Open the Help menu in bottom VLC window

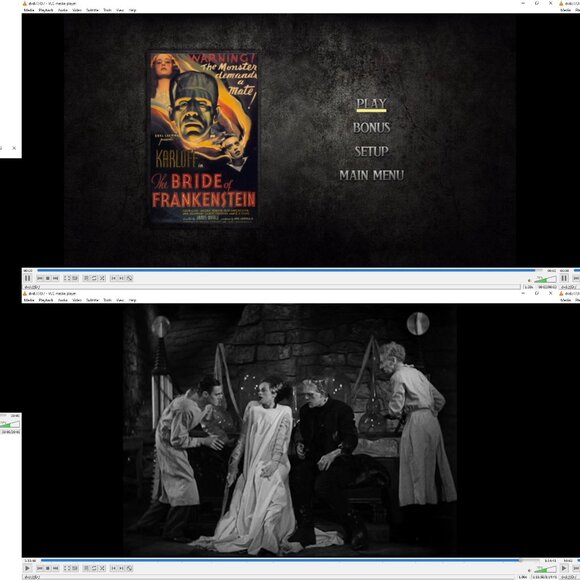132,300
